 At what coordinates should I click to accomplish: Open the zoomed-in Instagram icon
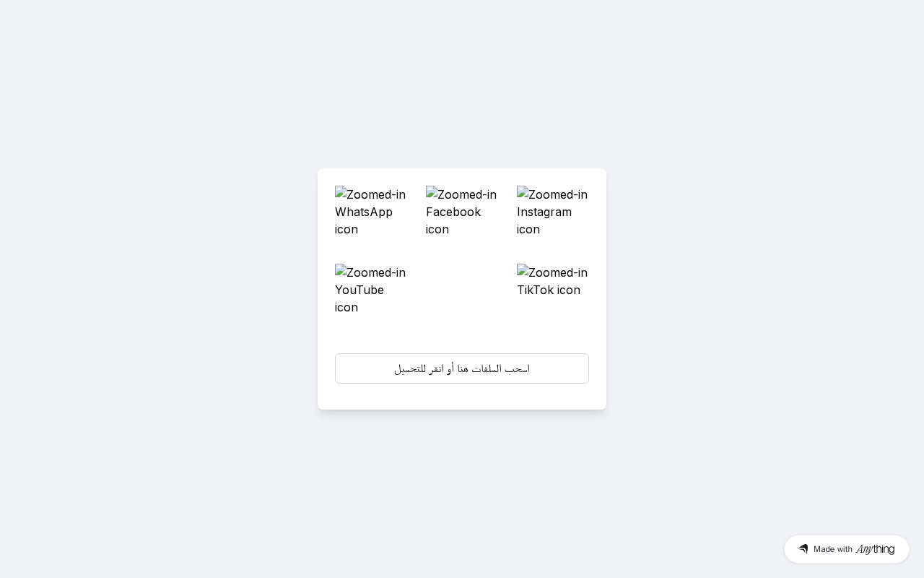(552, 212)
